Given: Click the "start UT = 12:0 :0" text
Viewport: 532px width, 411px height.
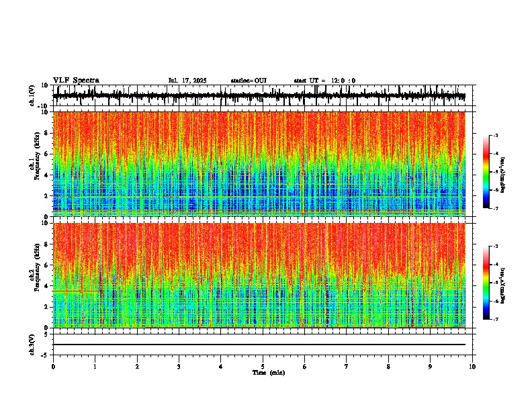Looking at the screenshot, I should coord(324,81).
